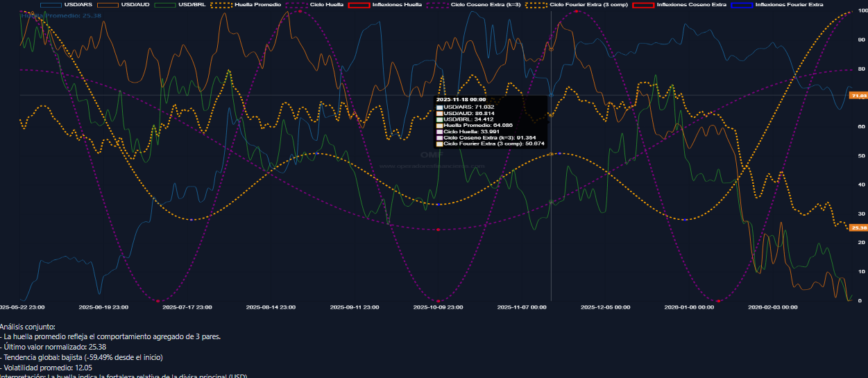Select the 2025-10-09 23:00 date label
868x378 pixels.
[x=438, y=306]
